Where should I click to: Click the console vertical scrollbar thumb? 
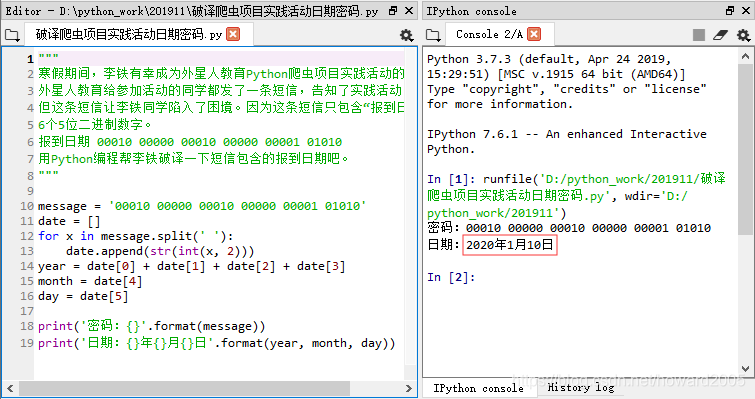tap(745, 149)
